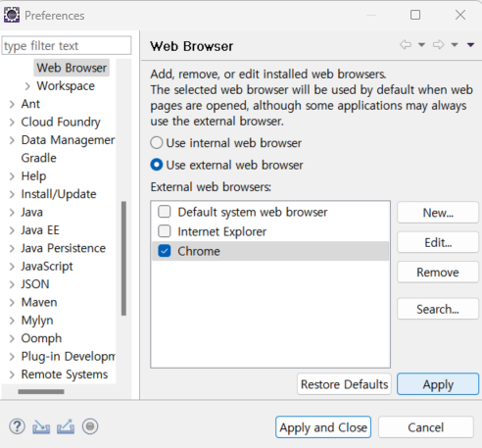
Task: Click the tree vertical scrollbar thumb
Action: (x=123, y=259)
